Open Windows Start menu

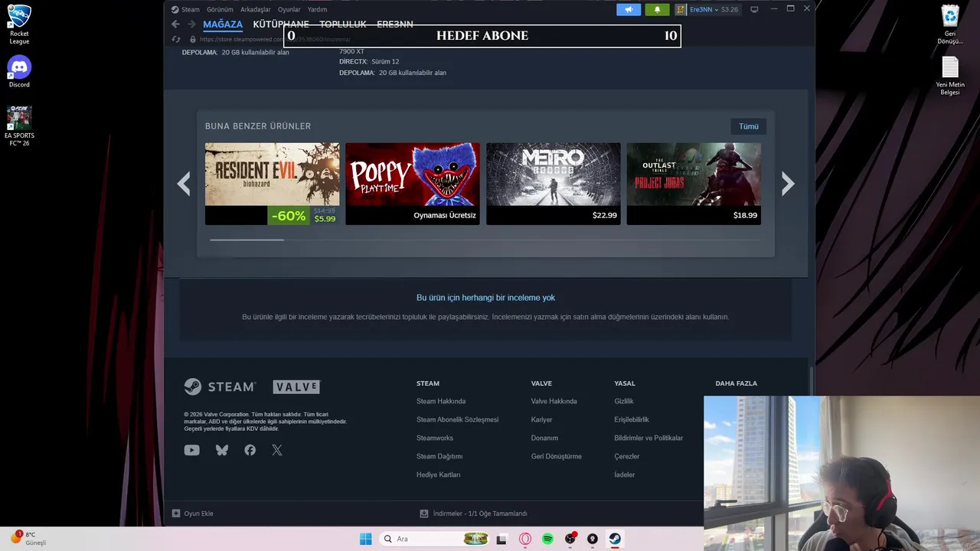[x=366, y=539]
